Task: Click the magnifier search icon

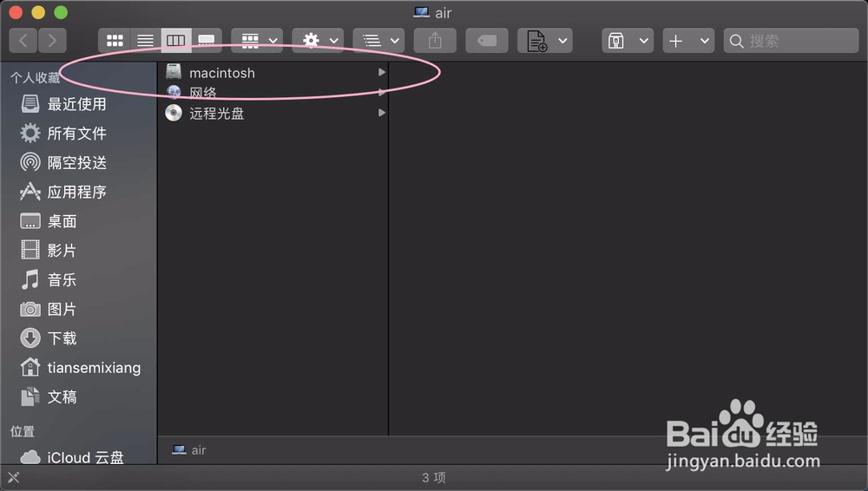Action: (736, 41)
